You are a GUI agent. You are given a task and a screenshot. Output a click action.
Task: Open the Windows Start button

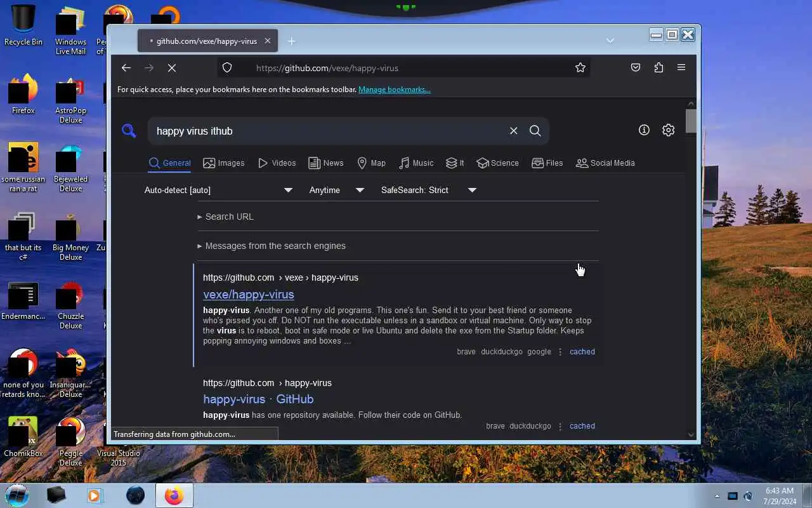coord(17,495)
